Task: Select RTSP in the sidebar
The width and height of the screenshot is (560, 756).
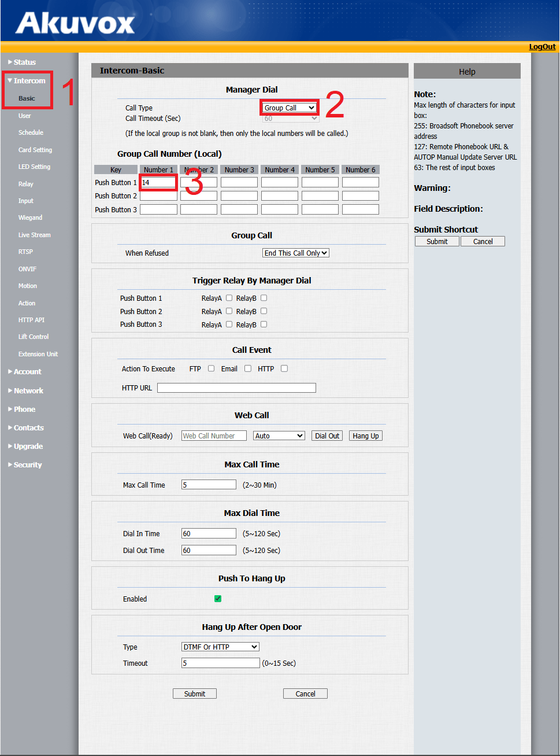Action: pos(25,252)
